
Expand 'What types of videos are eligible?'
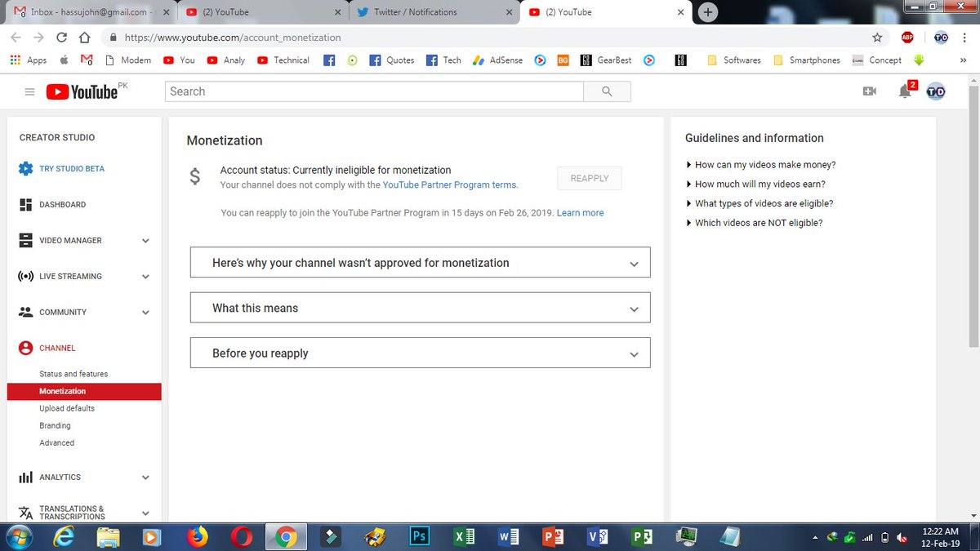point(759,203)
